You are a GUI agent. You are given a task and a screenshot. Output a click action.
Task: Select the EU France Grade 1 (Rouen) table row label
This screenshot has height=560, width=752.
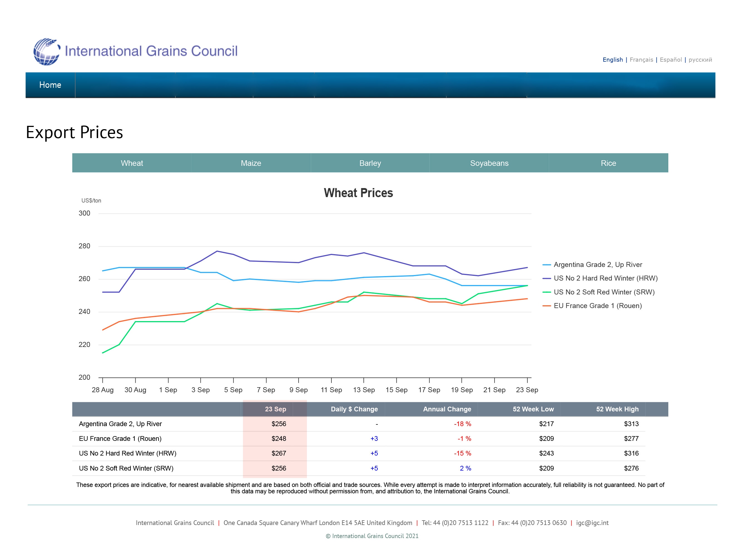click(120, 439)
